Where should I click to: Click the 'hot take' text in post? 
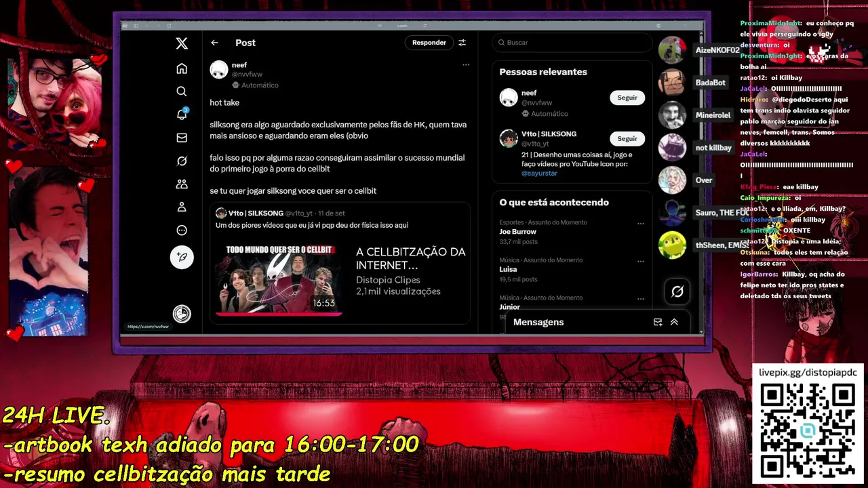pos(224,102)
